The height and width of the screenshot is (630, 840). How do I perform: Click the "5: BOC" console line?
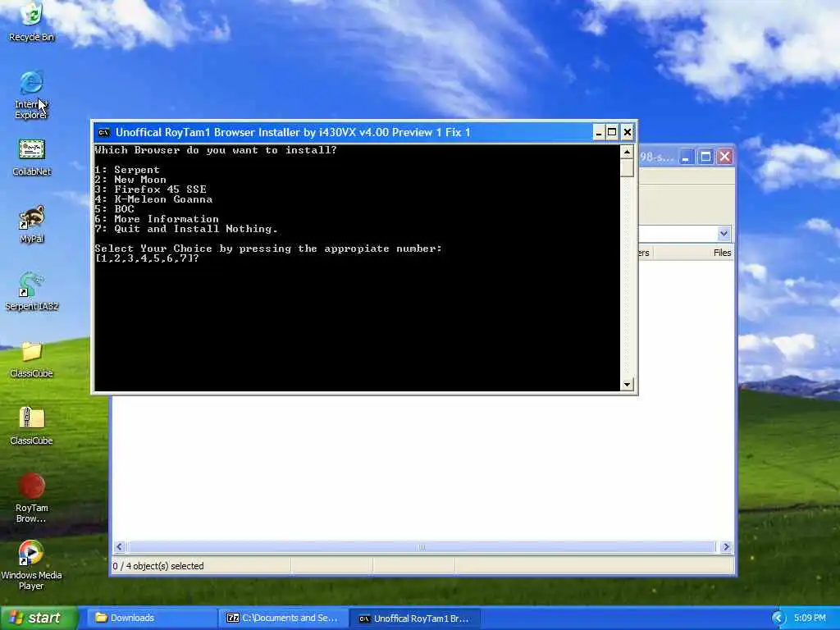coord(114,209)
